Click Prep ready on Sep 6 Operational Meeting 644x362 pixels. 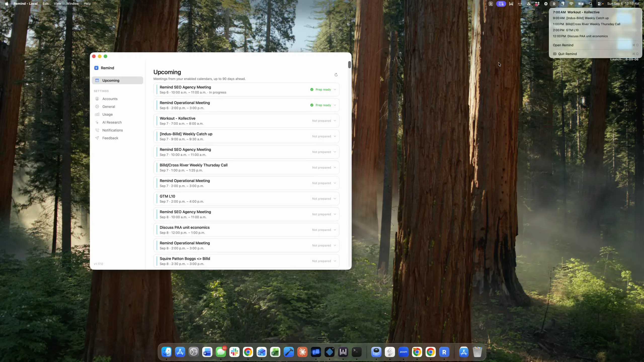[x=321, y=105]
